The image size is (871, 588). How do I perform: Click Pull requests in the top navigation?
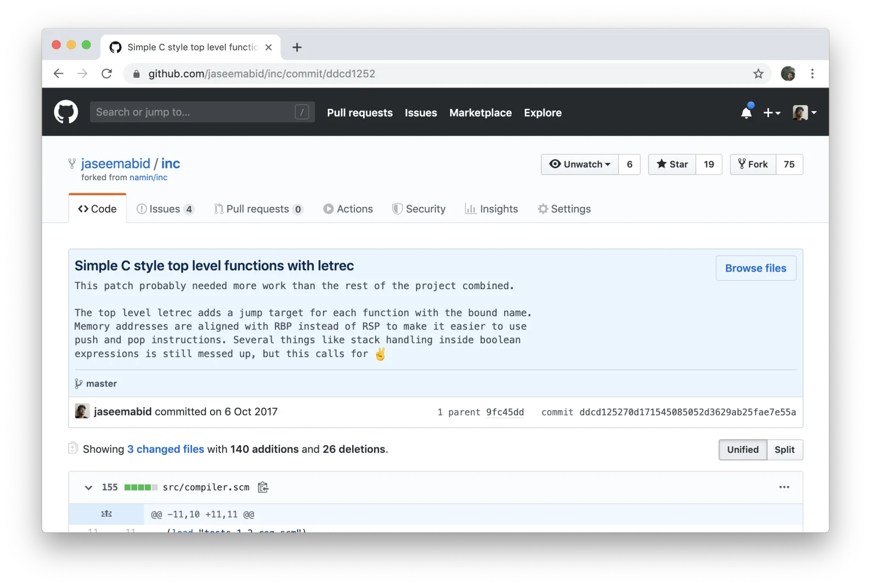click(x=360, y=113)
